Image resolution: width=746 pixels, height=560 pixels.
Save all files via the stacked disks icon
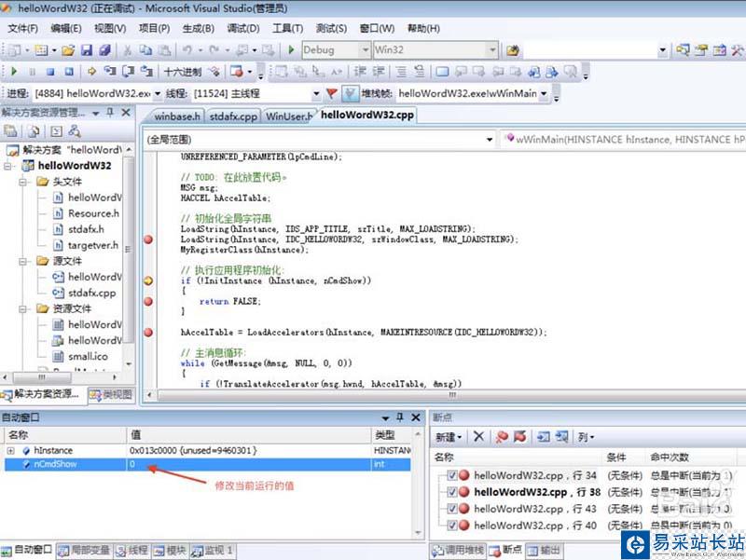pyautogui.click(x=104, y=50)
